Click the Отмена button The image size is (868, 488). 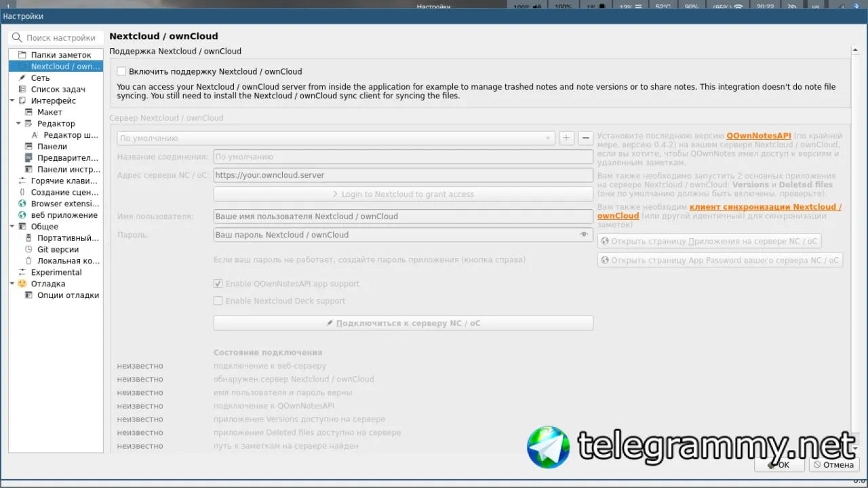[x=834, y=465]
